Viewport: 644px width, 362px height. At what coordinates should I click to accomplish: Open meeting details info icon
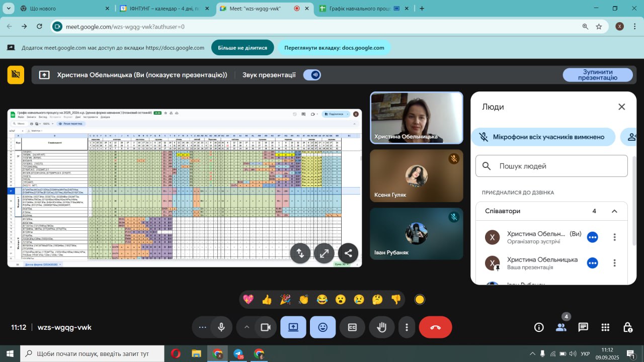539,327
